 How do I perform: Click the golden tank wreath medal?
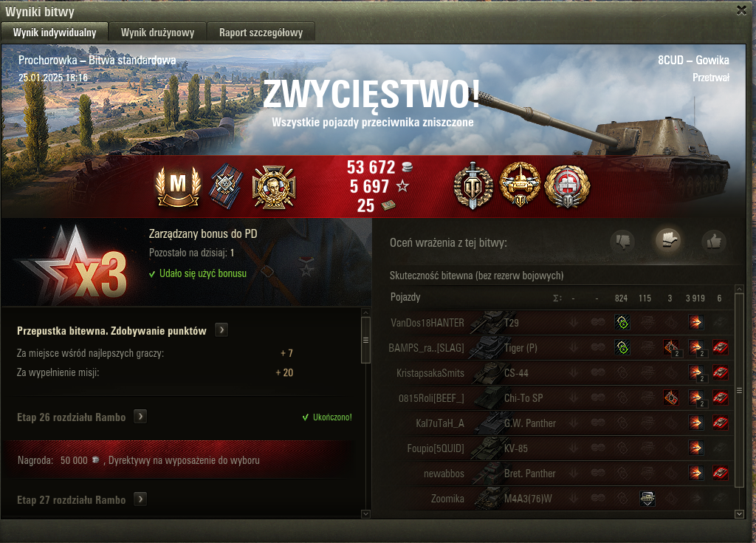[520, 185]
